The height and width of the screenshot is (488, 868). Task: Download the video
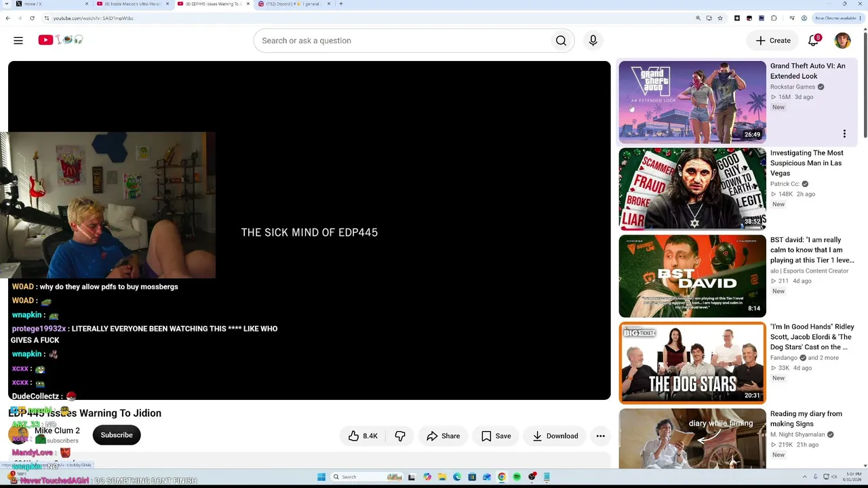555,436
